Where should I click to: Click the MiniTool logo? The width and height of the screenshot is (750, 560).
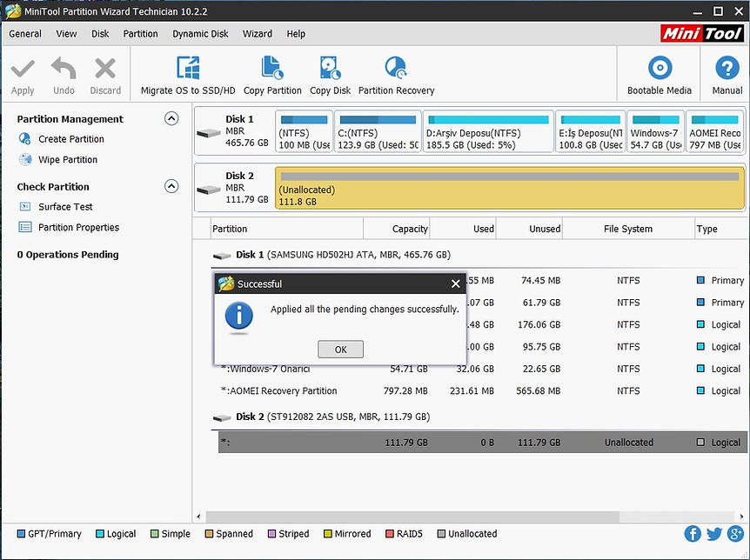pos(702,33)
